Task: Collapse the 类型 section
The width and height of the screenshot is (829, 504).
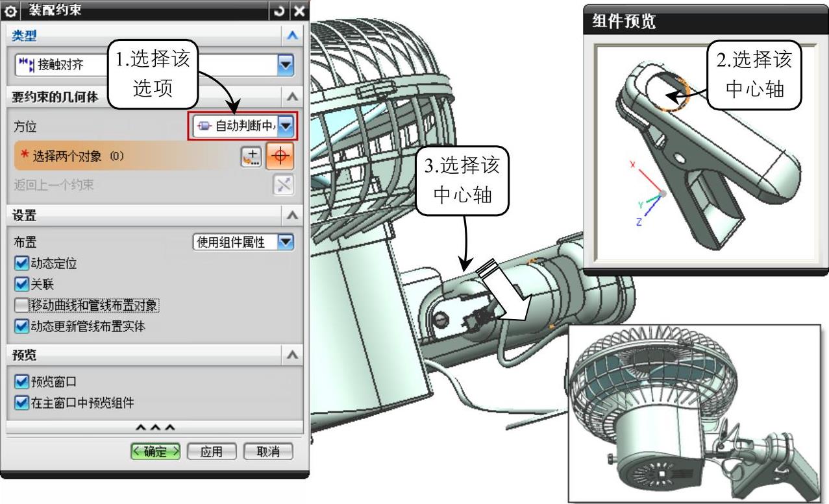Action: click(293, 36)
